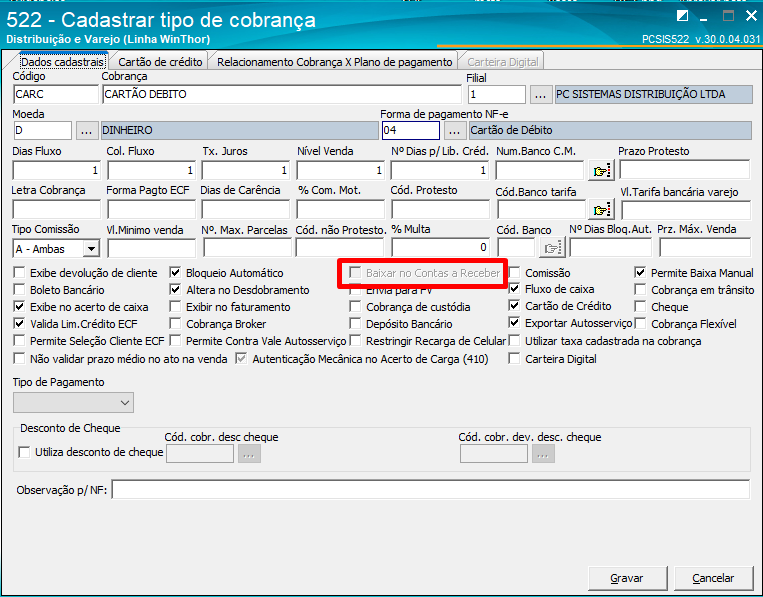The height and width of the screenshot is (597, 763).
Task: Uncheck Exibe no acerto de caixa
Action: click(19, 307)
